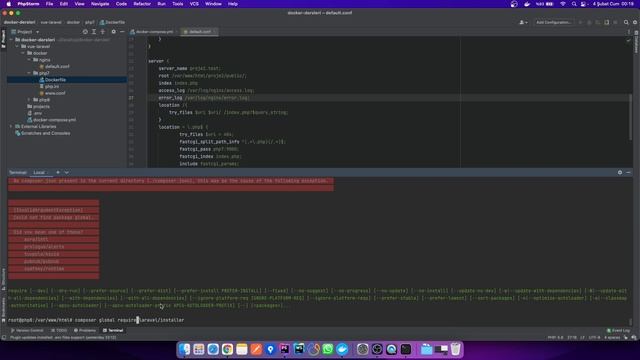Open Problems tool window button
This screenshot has height=360, width=640.
click(85, 330)
